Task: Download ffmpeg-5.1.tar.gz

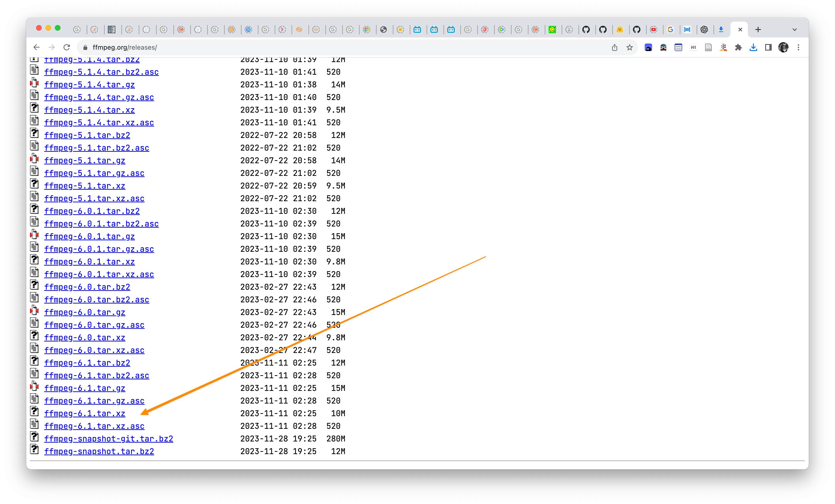Action: click(x=85, y=161)
